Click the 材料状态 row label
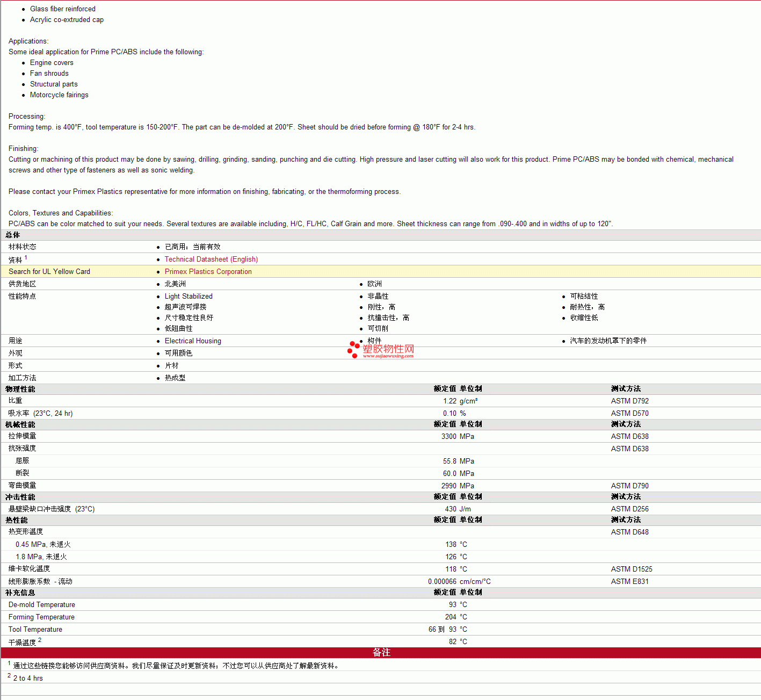The height and width of the screenshot is (700, 761). [x=23, y=247]
